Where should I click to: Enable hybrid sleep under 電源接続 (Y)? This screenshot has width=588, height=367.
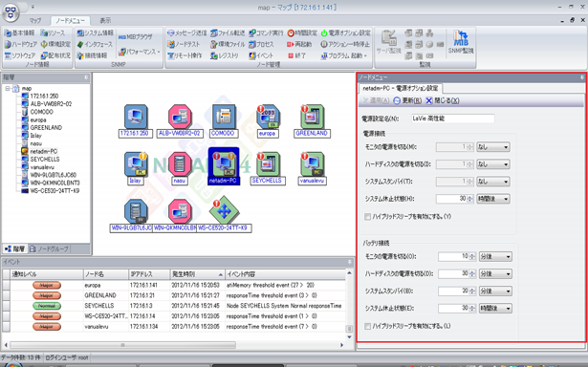[x=367, y=216]
